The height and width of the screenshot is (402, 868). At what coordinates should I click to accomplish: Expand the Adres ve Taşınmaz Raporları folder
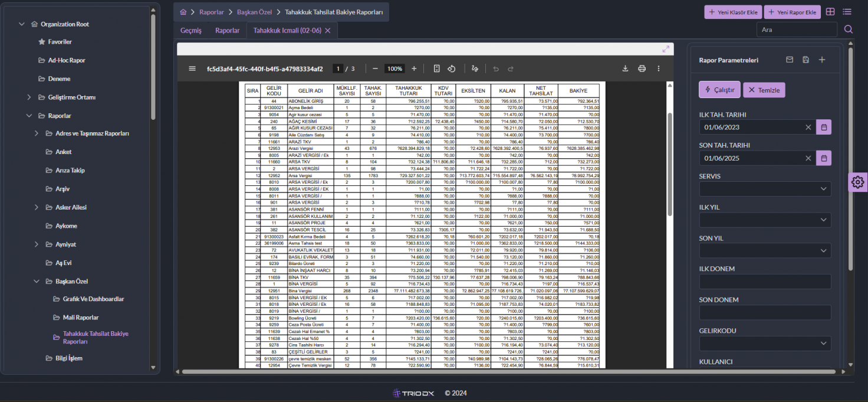[37, 133]
